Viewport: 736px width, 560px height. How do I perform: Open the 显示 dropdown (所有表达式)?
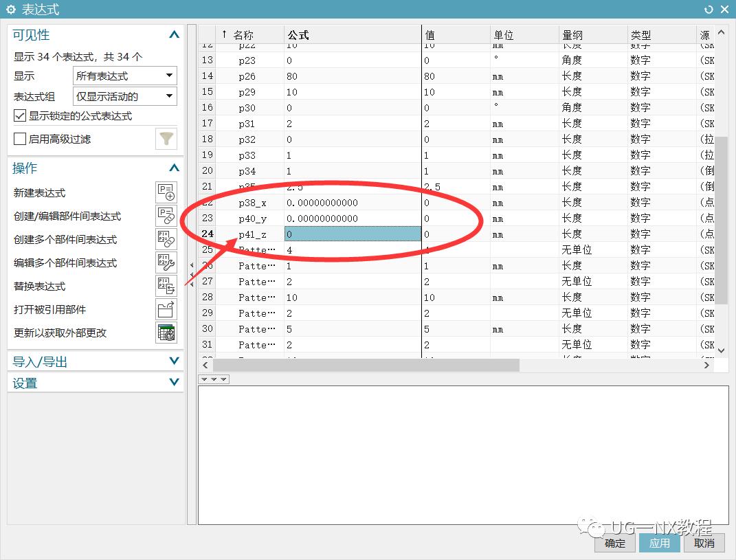(x=125, y=76)
